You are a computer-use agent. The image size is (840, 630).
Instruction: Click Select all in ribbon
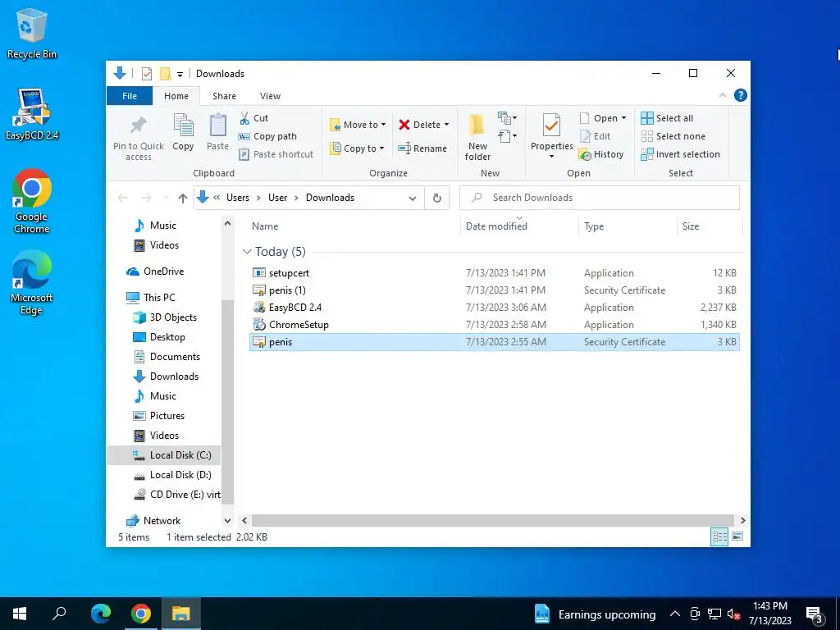(x=667, y=118)
